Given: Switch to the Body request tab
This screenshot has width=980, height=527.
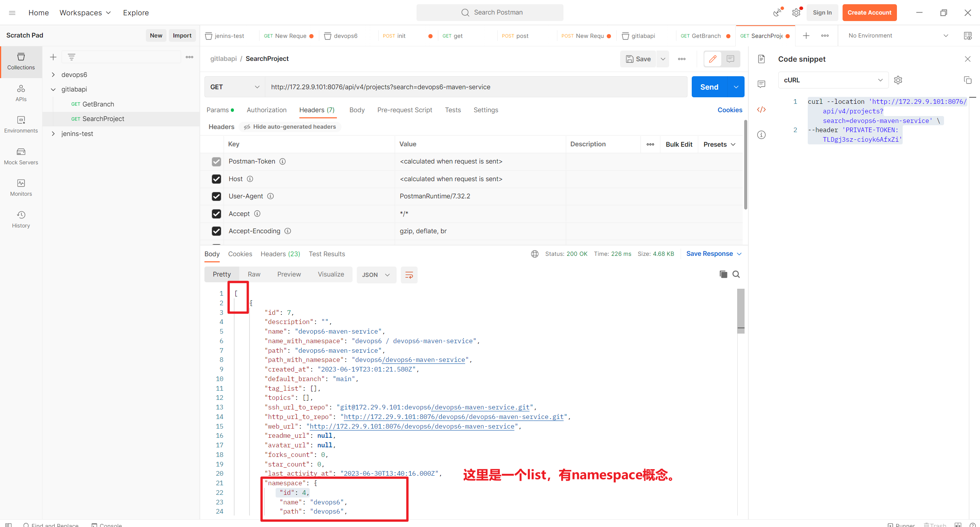Looking at the screenshot, I should [x=357, y=110].
